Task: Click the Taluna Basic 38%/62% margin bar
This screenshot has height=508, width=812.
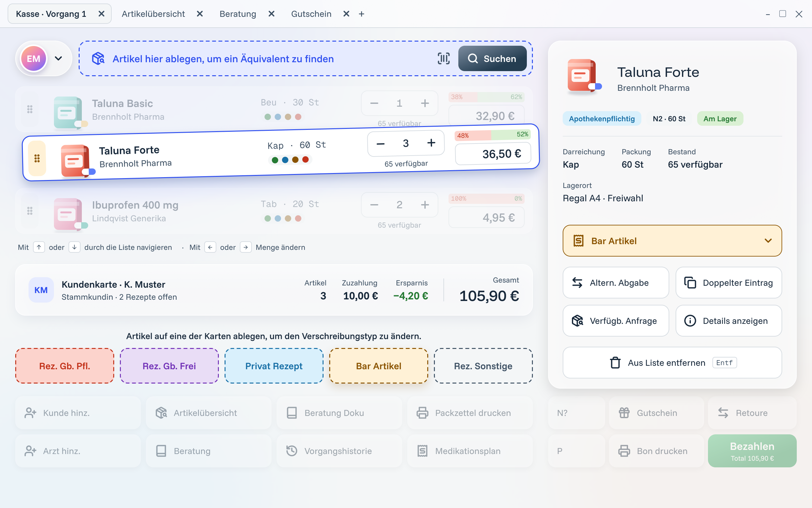Action: pos(487,97)
